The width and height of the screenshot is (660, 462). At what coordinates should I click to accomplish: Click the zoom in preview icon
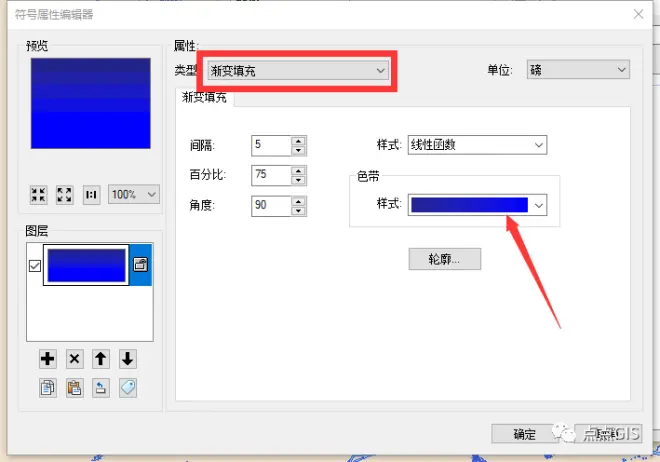click(65, 195)
